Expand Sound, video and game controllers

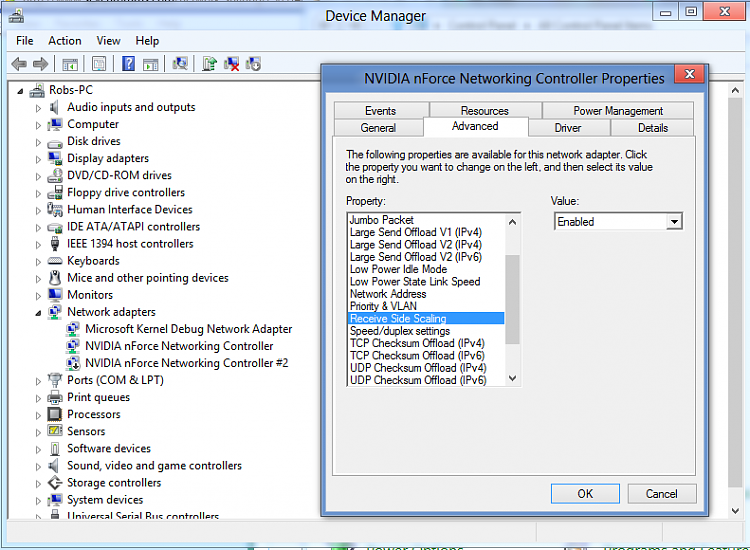click(x=38, y=467)
